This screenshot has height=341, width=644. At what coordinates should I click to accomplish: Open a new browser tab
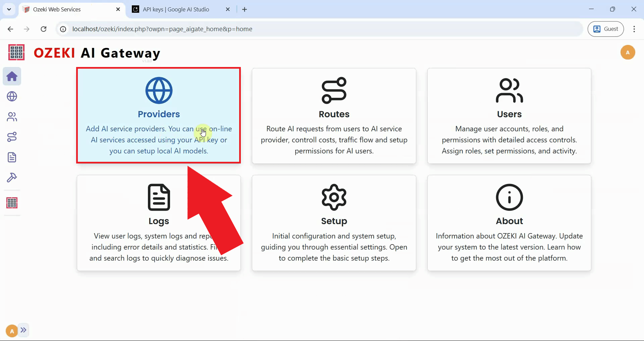245,9
